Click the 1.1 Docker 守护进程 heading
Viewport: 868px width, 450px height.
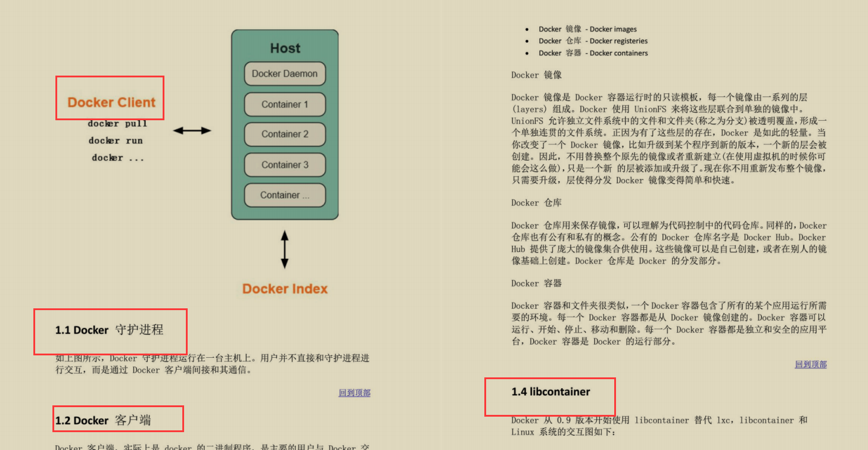pyautogui.click(x=109, y=330)
